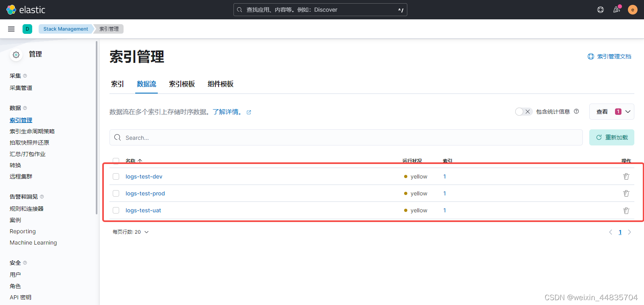Open the 索引管理文档 documentation link
Screen dimensions: 644x305
[x=609, y=56]
